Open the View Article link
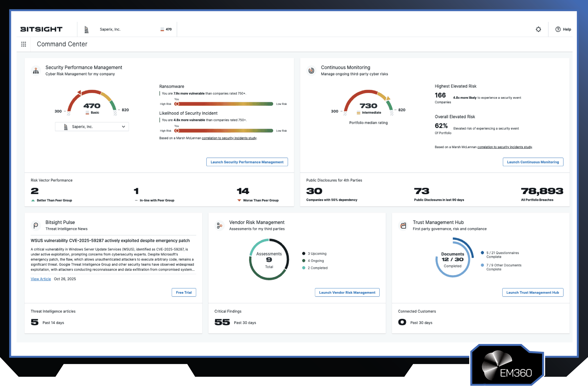The image size is (588, 392). coord(41,279)
